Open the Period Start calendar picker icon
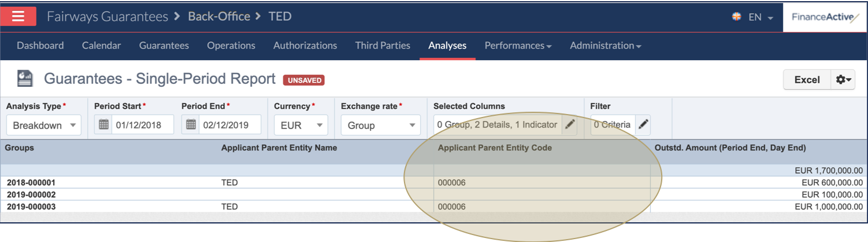The image size is (868, 242). pyautogui.click(x=103, y=124)
